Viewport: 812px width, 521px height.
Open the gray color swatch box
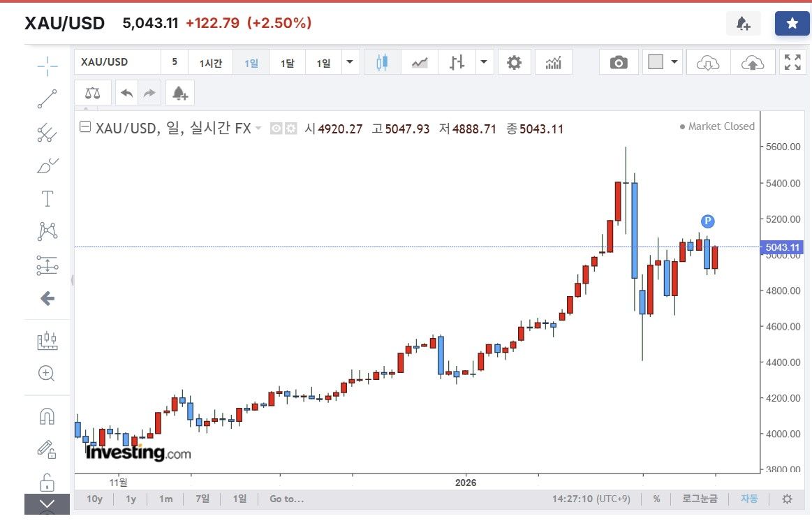click(x=656, y=62)
